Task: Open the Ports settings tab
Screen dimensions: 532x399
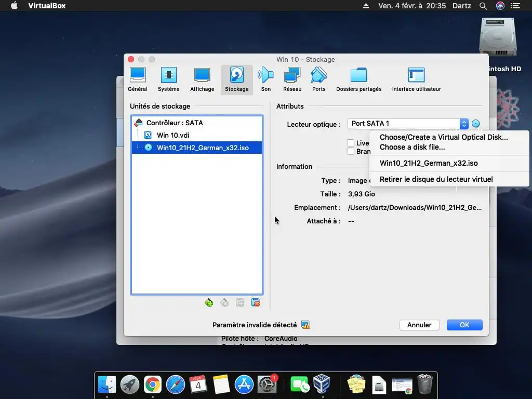Action: coord(318,79)
